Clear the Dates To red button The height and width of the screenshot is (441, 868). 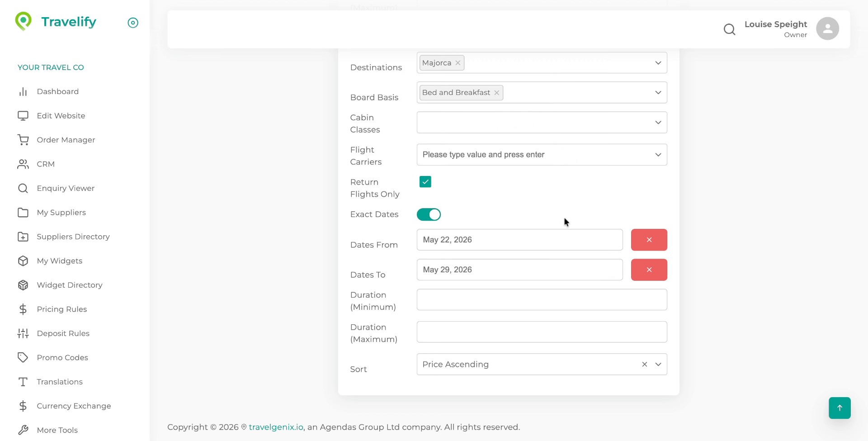(649, 270)
